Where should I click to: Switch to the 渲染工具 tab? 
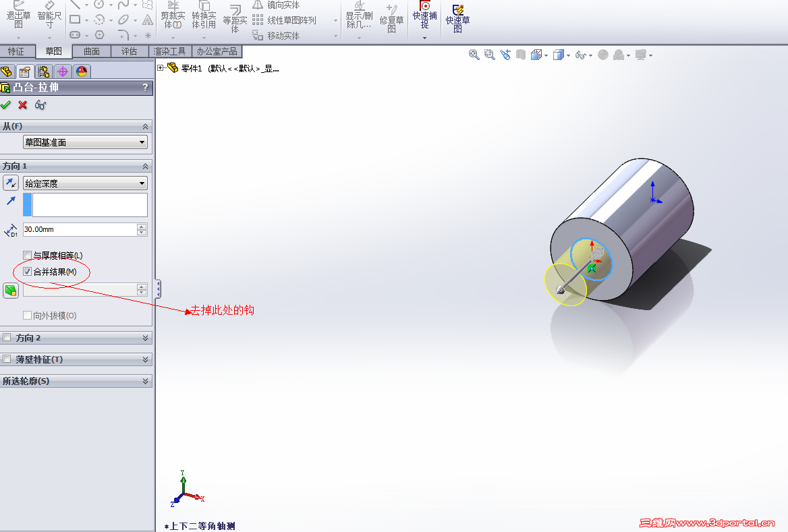click(170, 51)
